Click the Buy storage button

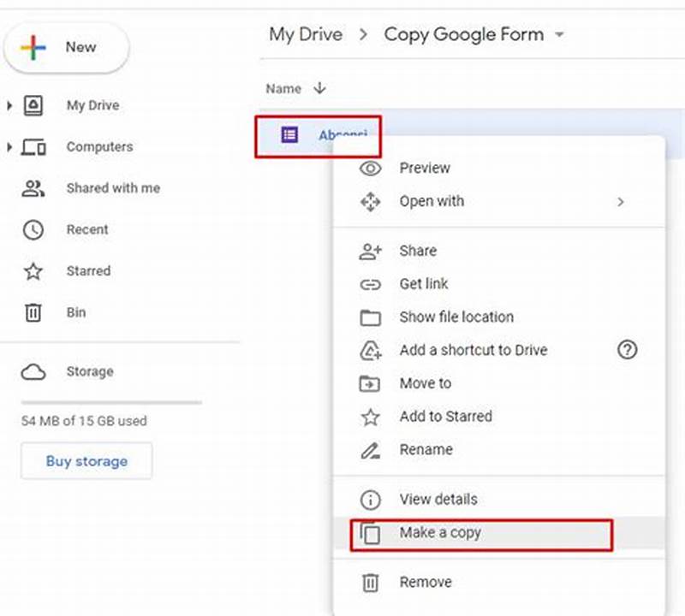pyautogui.click(x=86, y=461)
